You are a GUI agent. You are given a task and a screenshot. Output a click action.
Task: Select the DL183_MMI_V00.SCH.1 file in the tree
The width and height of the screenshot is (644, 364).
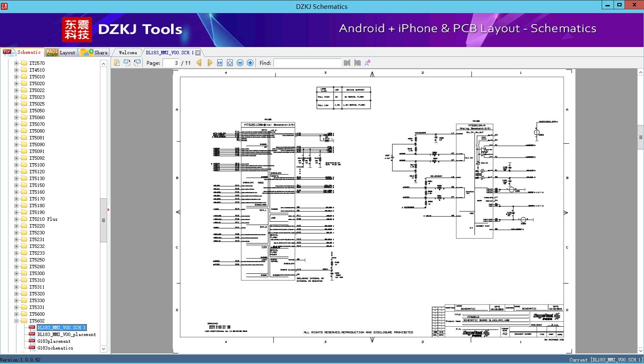(61, 328)
